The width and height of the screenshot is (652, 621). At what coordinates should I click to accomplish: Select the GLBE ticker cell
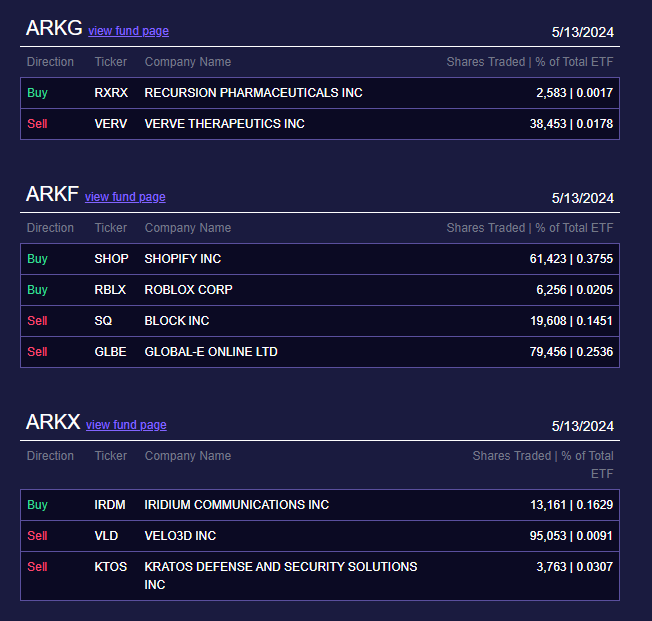[110, 352]
